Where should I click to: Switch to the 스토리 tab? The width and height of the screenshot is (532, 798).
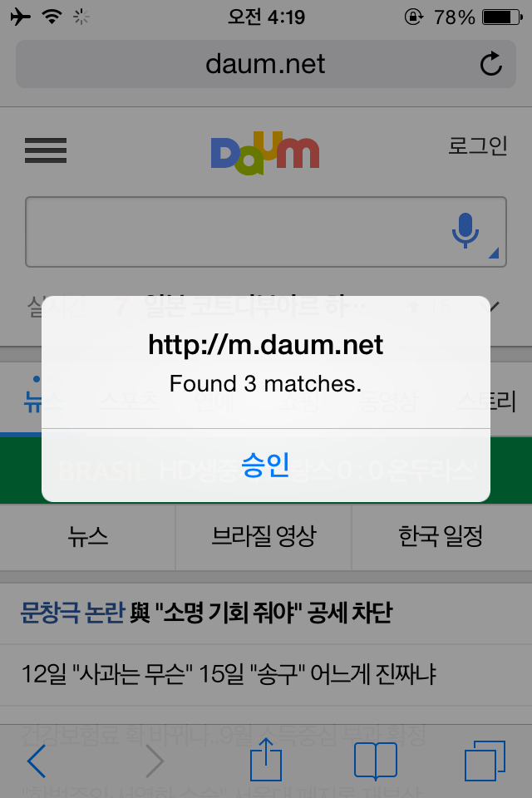pyautogui.click(x=486, y=401)
